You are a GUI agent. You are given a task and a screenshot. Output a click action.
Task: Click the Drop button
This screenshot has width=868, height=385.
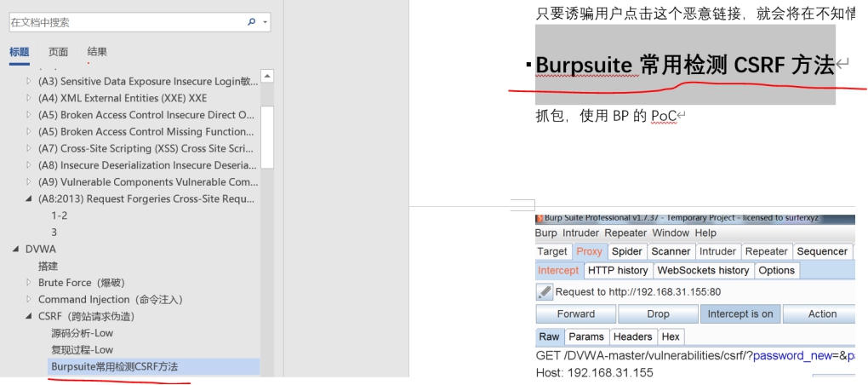[x=658, y=314]
